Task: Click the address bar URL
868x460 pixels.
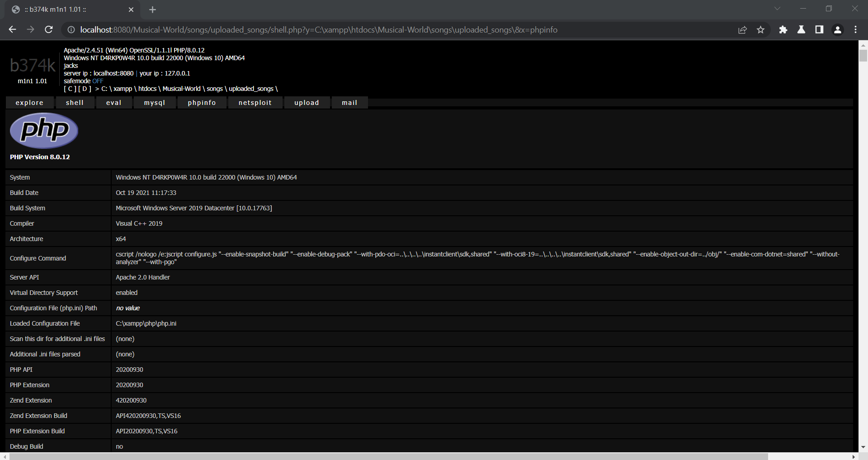Action: coord(319,30)
